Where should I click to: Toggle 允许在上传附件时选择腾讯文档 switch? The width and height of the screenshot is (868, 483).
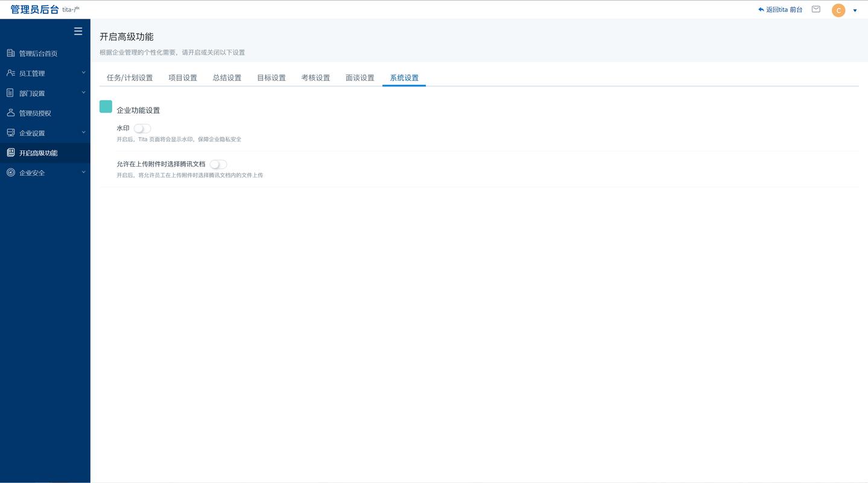pyautogui.click(x=218, y=164)
